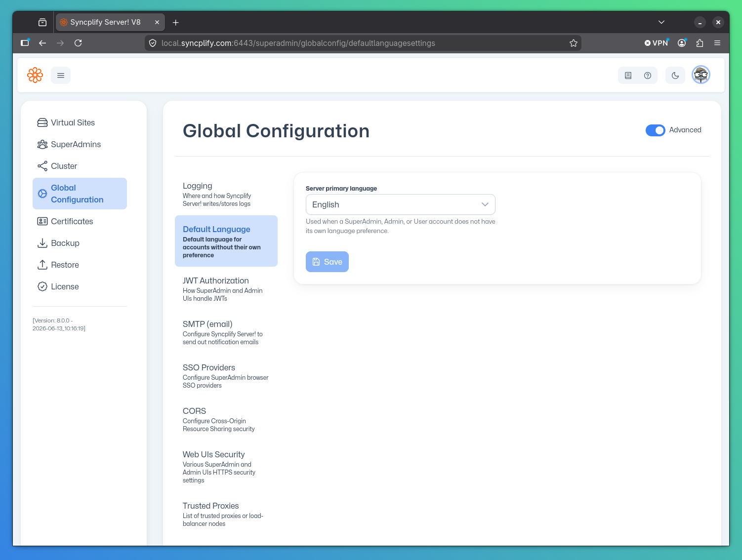Image resolution: width=742 pixels, height=560 pixels.
Task: Open a new browser tab
Action: [175, 22]
